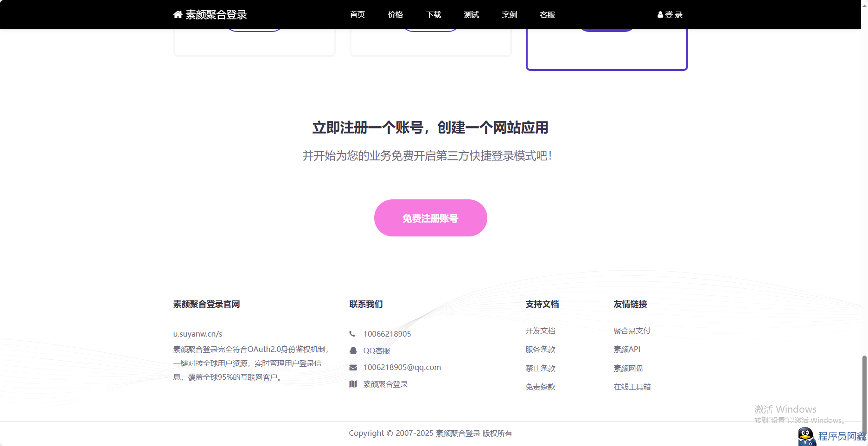Viewport: 868px width, 446px height.
Task: Open the 禁止条款 link
Action: click(x=540, y=368)
